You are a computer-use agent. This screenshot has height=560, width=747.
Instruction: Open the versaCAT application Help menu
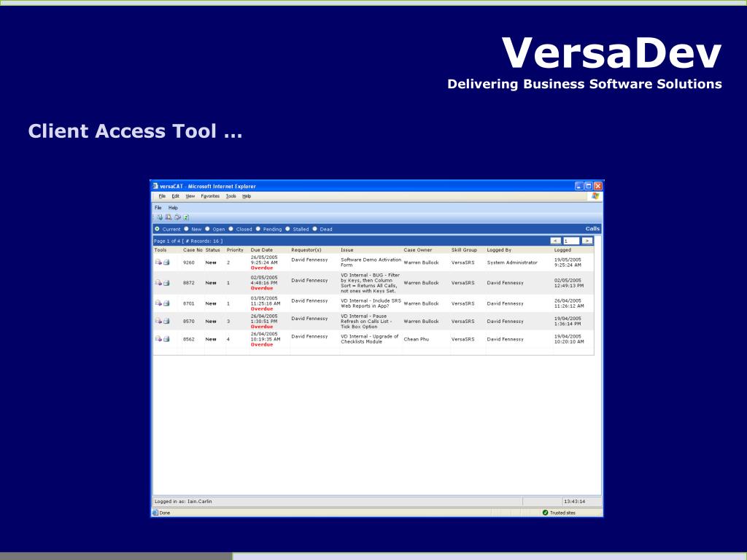pos(173,208)
